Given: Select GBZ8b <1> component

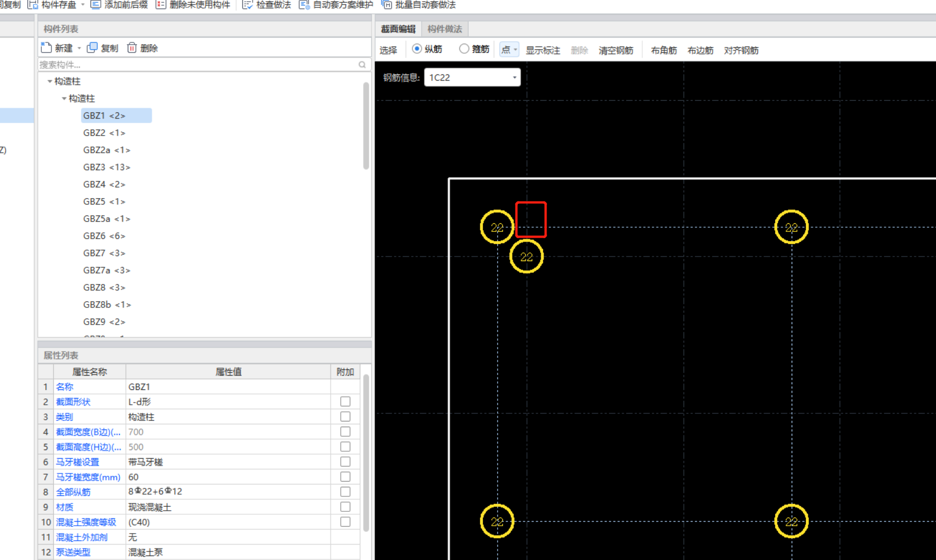Looking at the screenshot, I should pos(107,305).
